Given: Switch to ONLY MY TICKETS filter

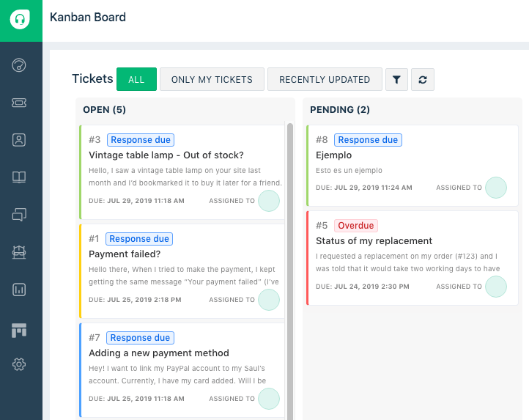Looking at the screenshot, I should click(212, 80).
